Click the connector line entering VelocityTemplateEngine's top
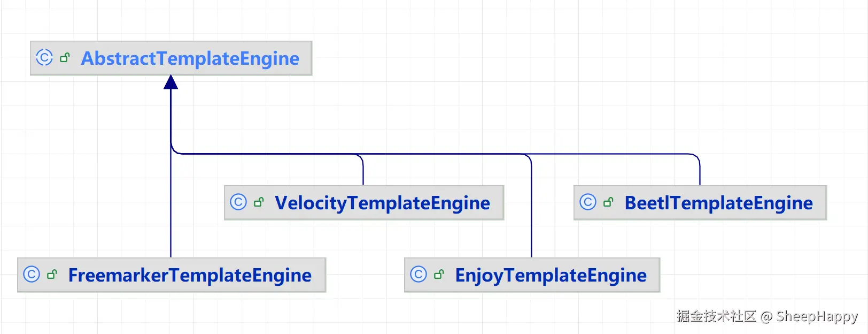This screenshot has width=868, height=334. pyautogui.click(x=363, y=174)
